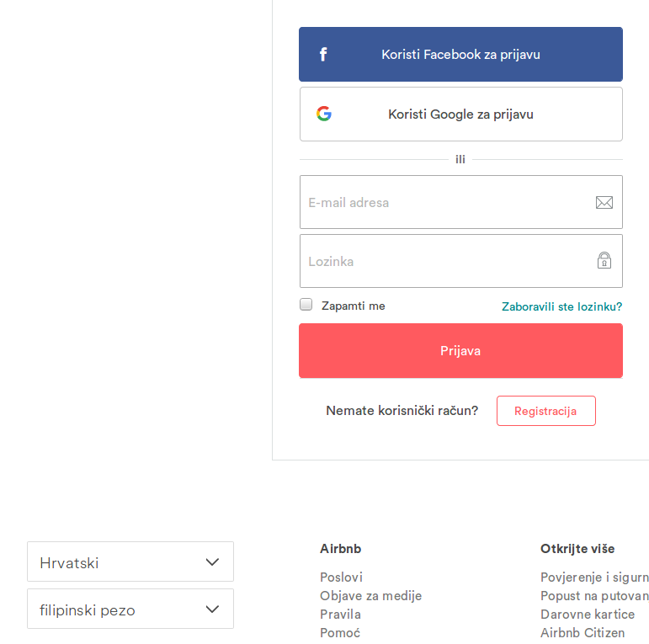The height and width of the screenshot is (644, 649).
Task: Open the Zaboravili ste lozinku link
Action: coord(561,306)
